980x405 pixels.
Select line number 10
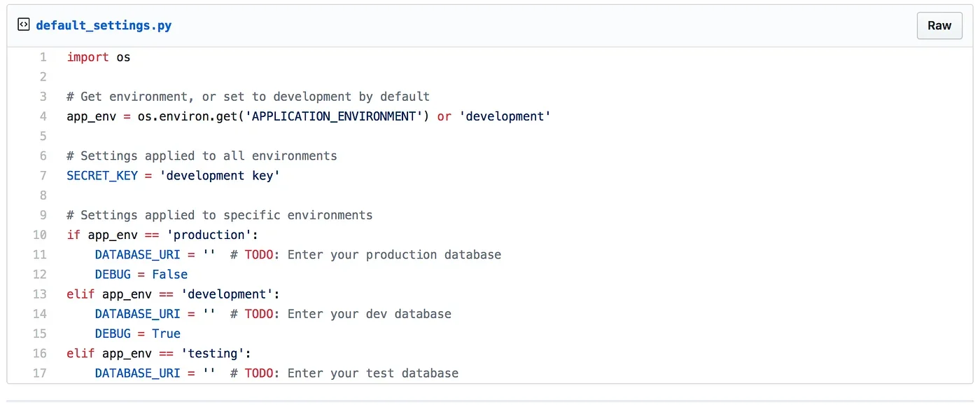[x=40, y=235]
